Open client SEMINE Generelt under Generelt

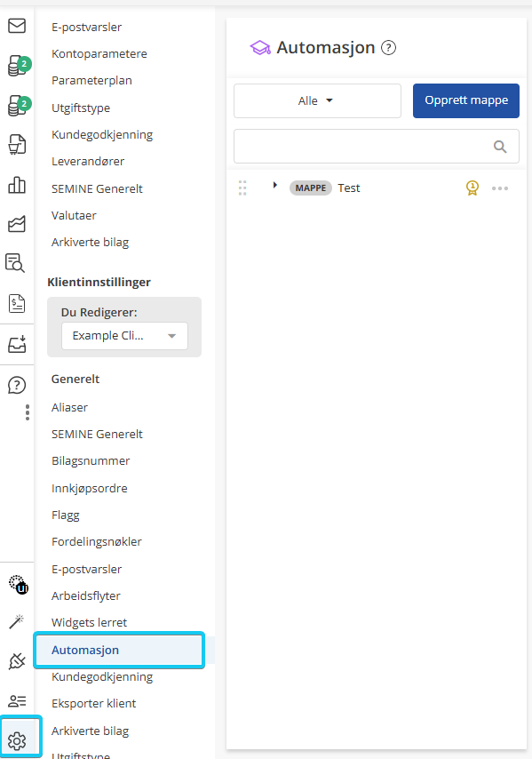(97, 435)
